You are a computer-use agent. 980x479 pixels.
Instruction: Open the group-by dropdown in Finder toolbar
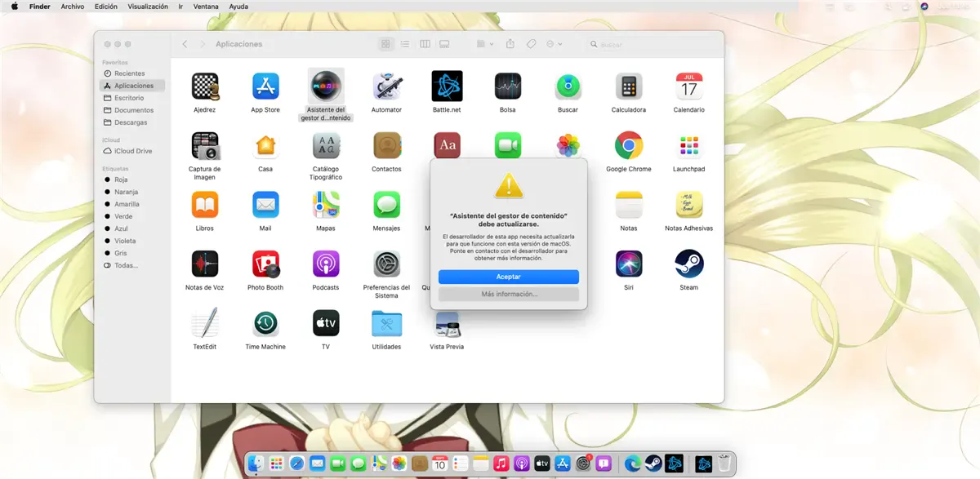[x=484, y=44]
